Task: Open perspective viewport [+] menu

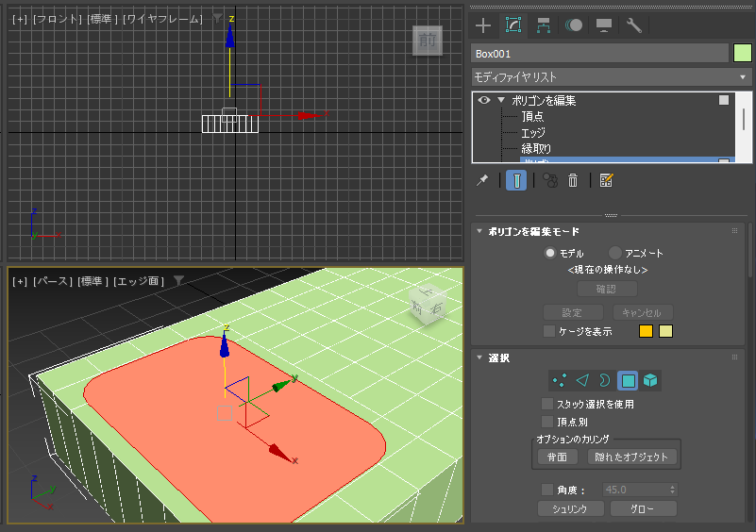Action: tap(20, 281)
